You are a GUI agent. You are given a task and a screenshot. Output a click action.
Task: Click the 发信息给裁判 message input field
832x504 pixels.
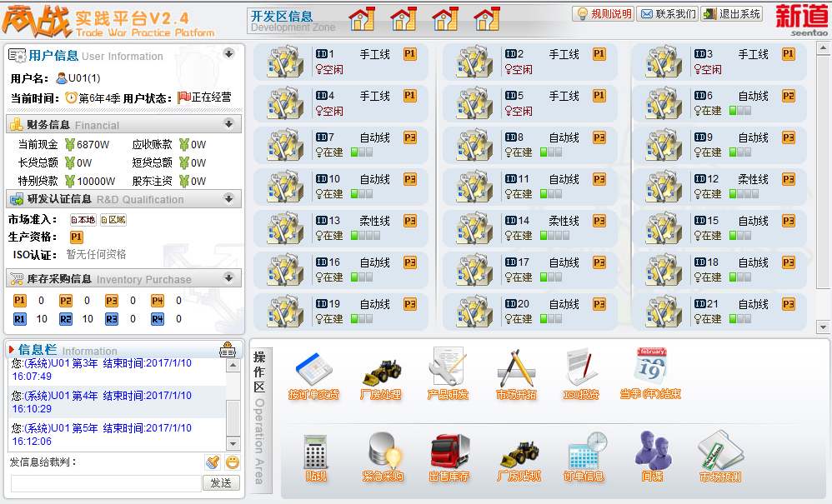106,483
